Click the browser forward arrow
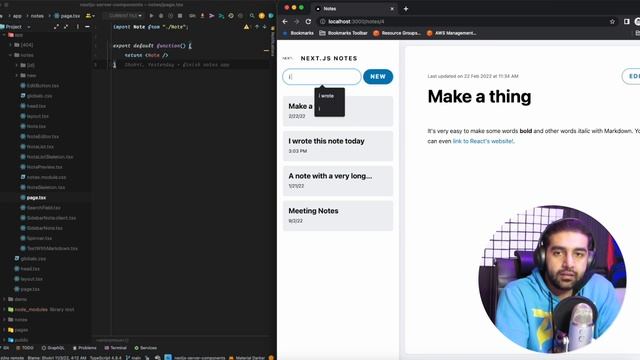The image size is (640, 360). point(297,22)
